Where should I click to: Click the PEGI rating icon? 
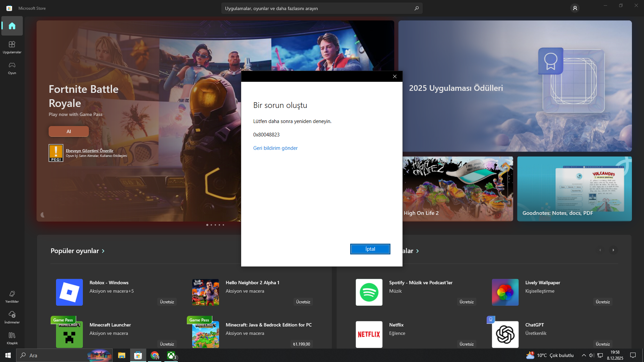point(56,153)
